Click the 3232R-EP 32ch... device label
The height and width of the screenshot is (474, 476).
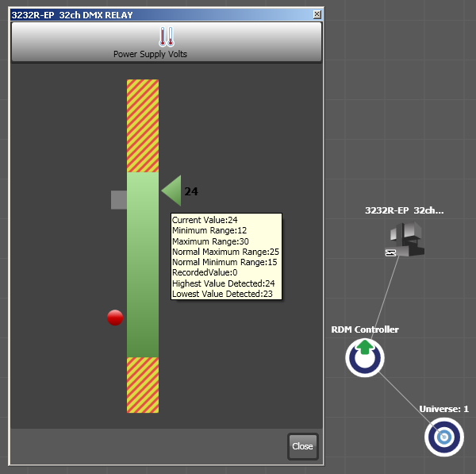pos(404,211)
